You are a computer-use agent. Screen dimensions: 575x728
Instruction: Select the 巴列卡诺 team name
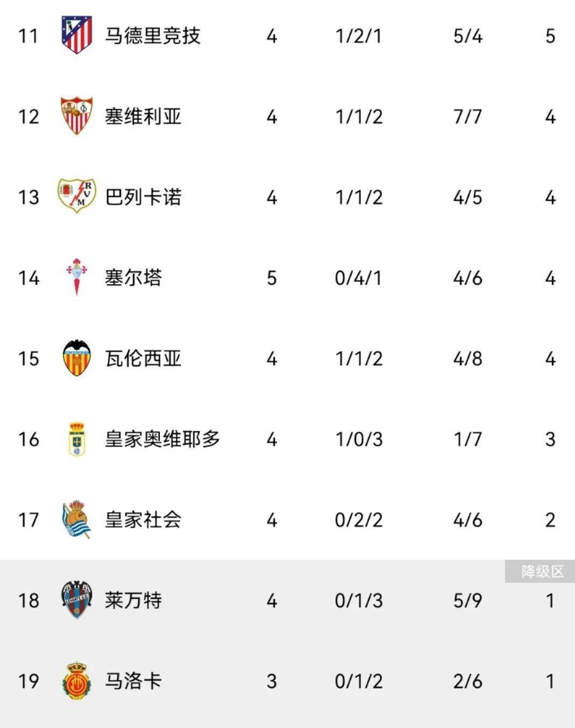tap(143, 197)
